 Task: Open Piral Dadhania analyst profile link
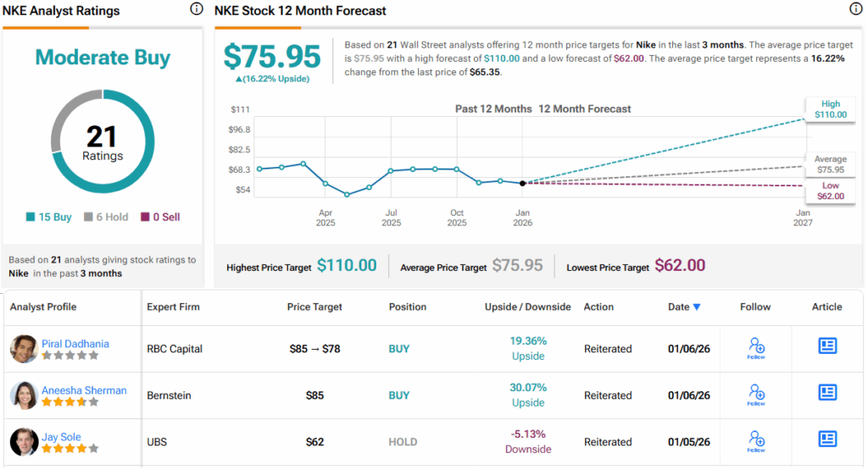75,344
